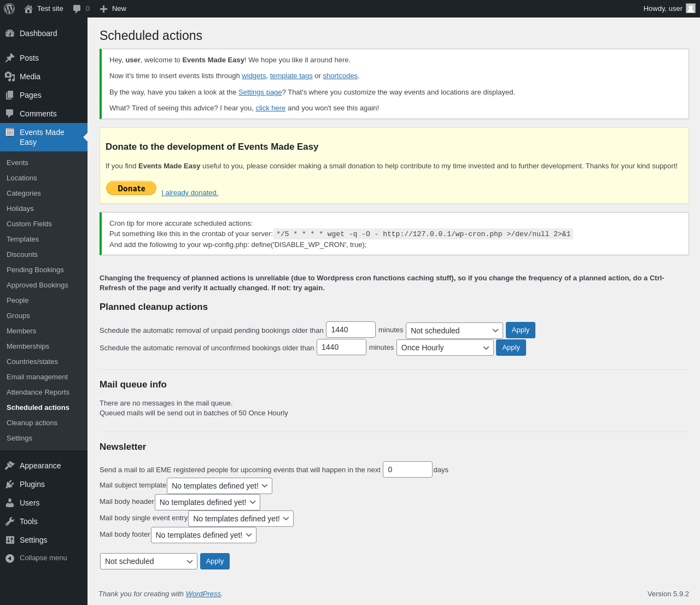700x605 pixels.
Task: Click the Events Made Easy calendar icon
Action: (x=10, y=132)
